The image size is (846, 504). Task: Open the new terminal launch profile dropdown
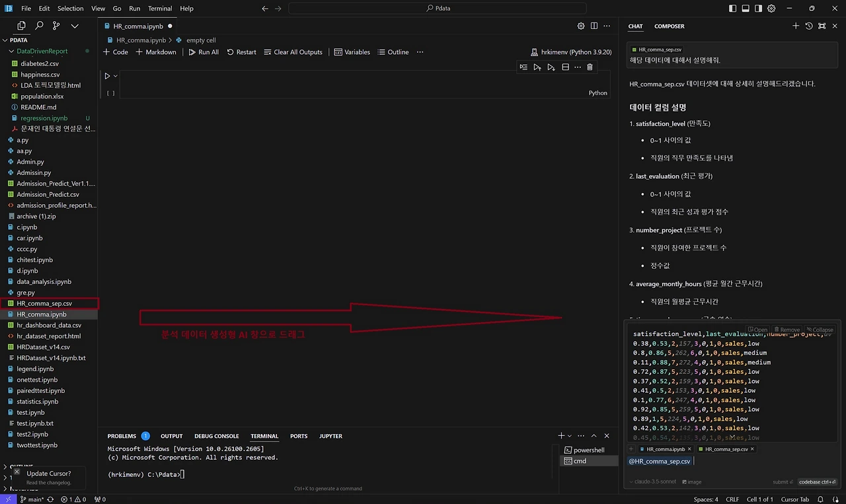click(570, 436)
